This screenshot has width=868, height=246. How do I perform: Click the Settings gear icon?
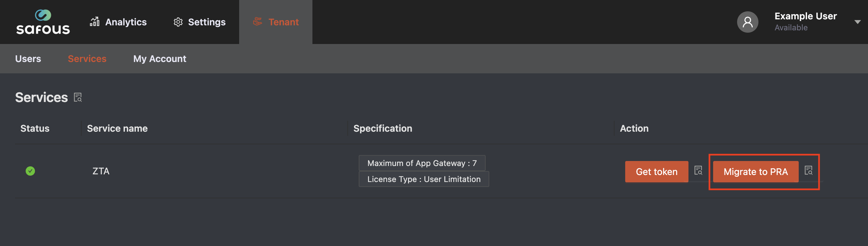point(178,22)
